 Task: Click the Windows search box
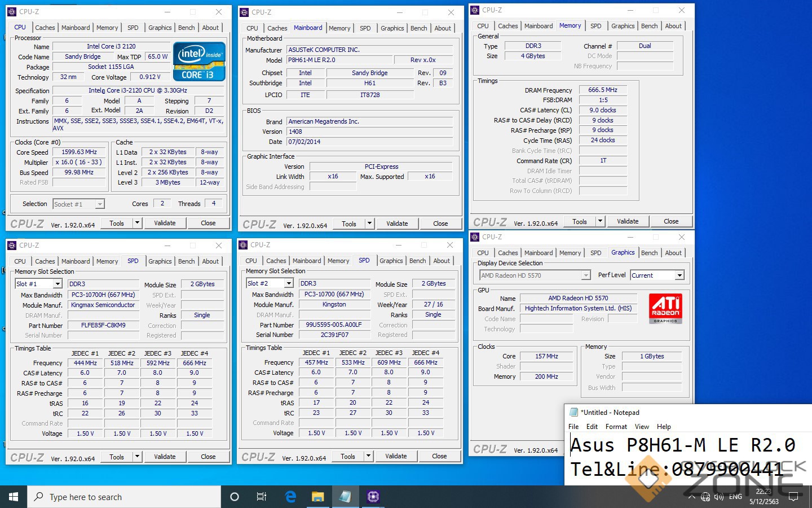(x=124, y=497)
